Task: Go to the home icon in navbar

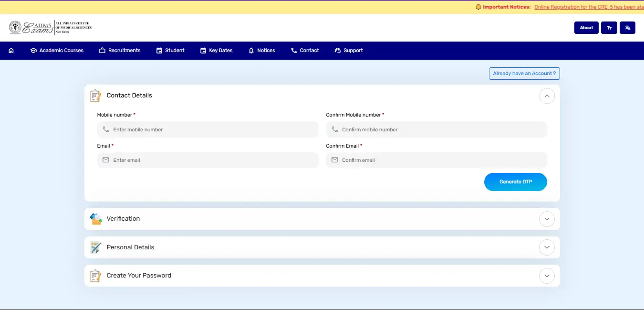Action: point(11,51)
